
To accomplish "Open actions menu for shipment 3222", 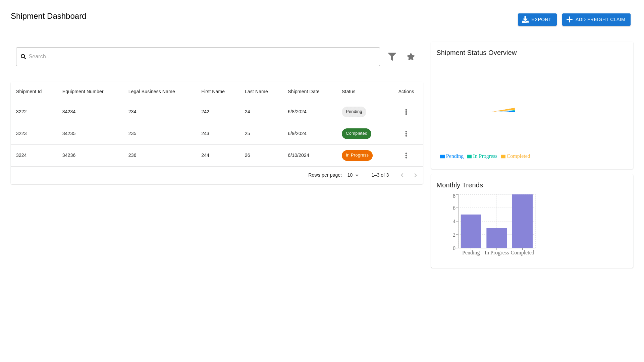I will (x=406, y=112).
